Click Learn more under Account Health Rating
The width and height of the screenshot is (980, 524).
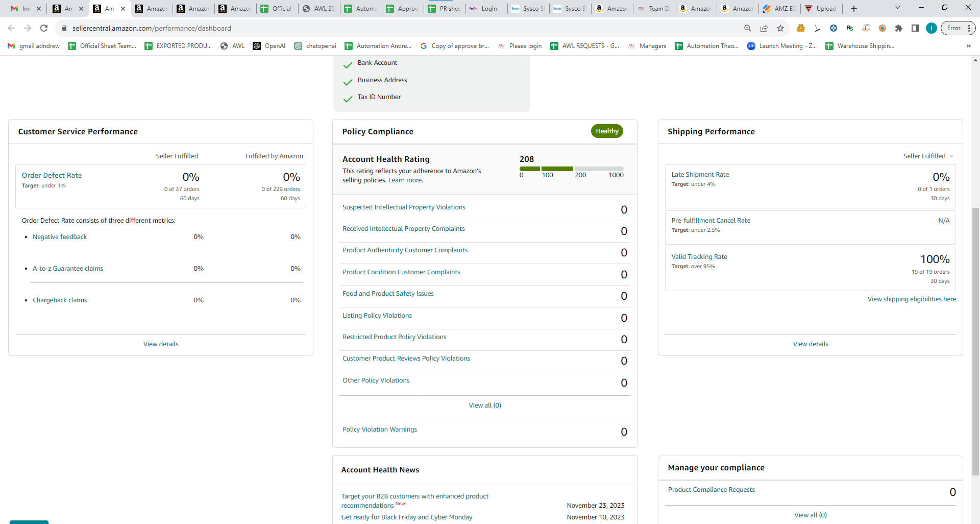point(405,180)
